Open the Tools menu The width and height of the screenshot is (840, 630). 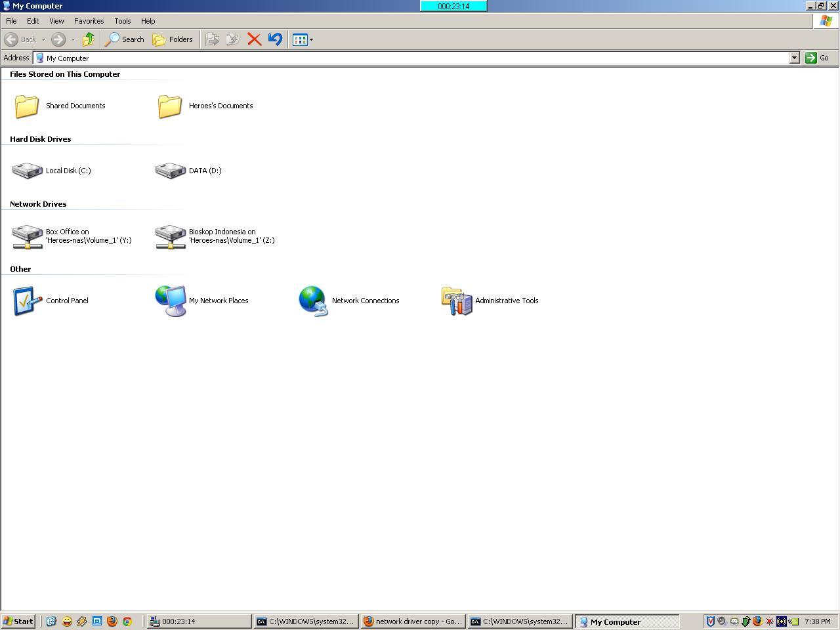click(x=122, y=21)
